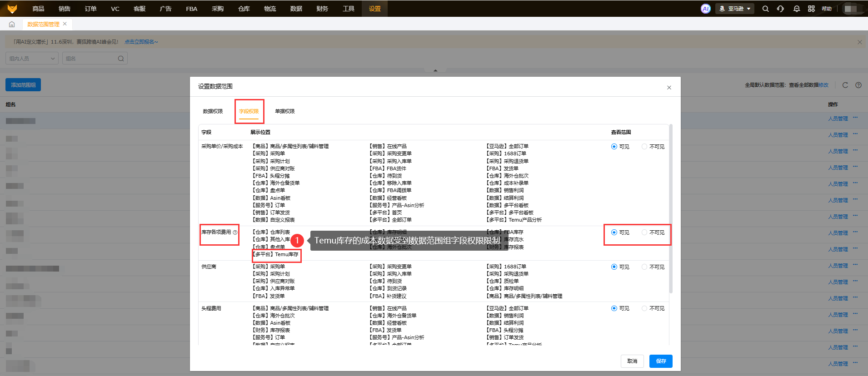Open the 数据 menu
Image resolution: width=868 pixels, height=376 pixels.
296,9
